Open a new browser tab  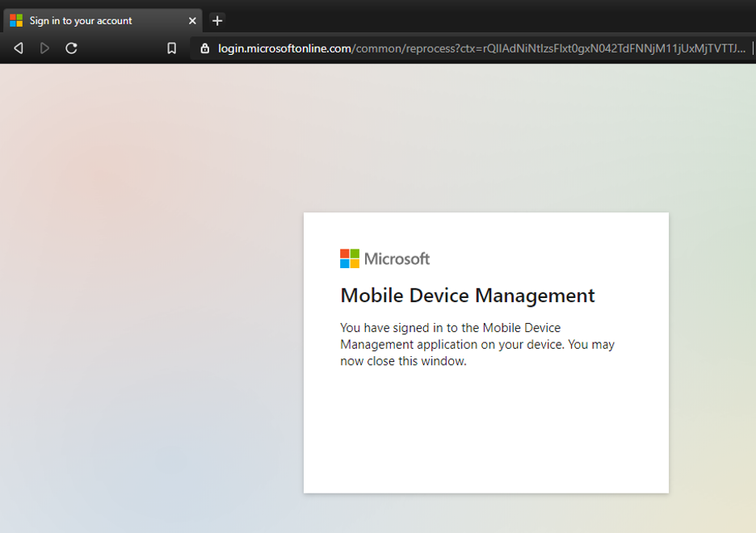217,21
